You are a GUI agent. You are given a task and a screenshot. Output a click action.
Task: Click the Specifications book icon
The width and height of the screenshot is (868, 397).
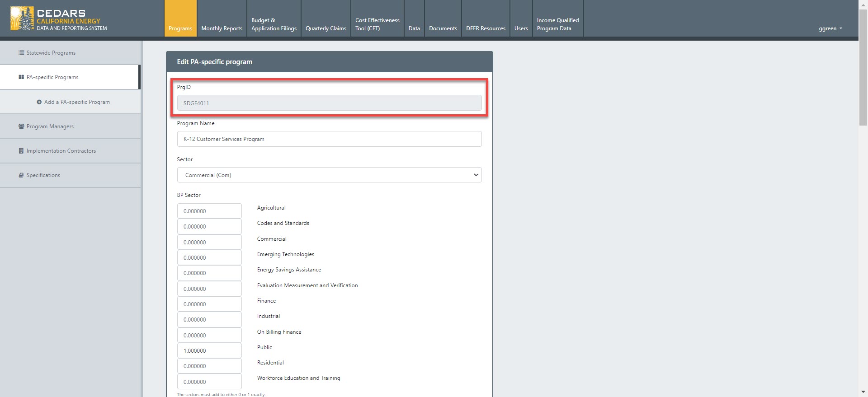click(x=21, y=175)
